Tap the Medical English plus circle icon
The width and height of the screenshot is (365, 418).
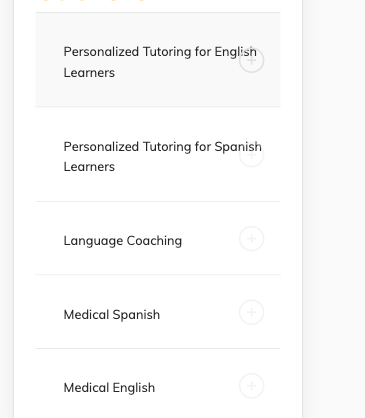pyautogui.click(x=252, y=386)
